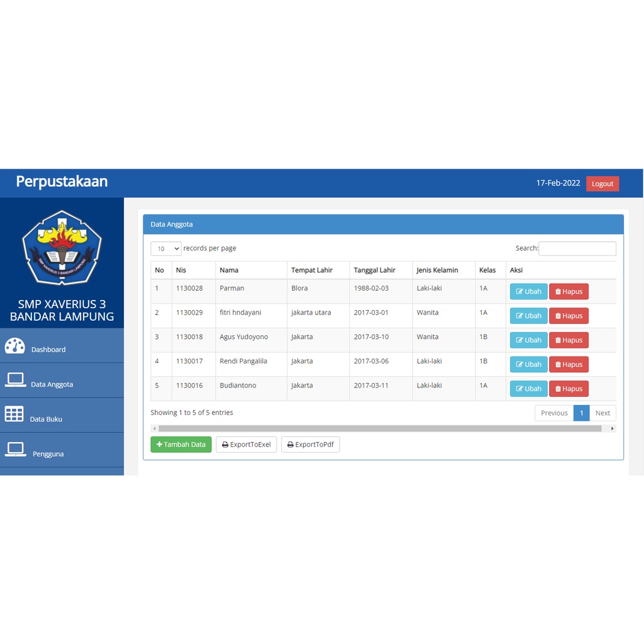Click Nis cell 1130018
Viewport: 644px width, 644px height.
coord(189,337)
